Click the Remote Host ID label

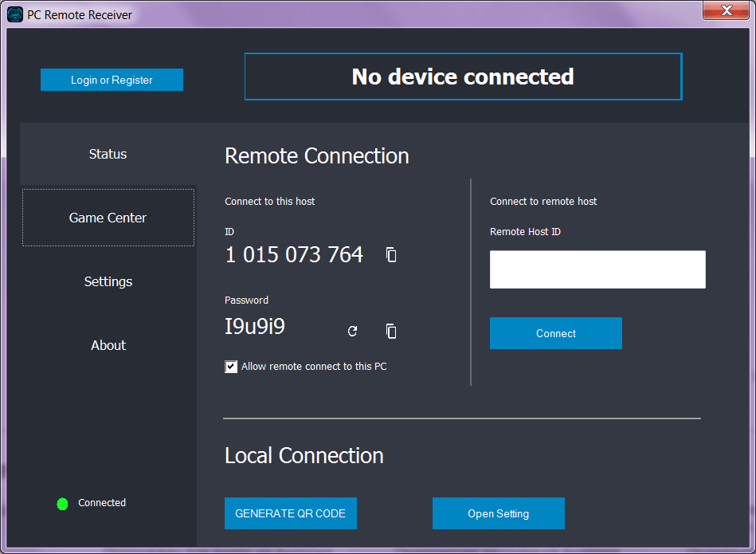[526, 232]
